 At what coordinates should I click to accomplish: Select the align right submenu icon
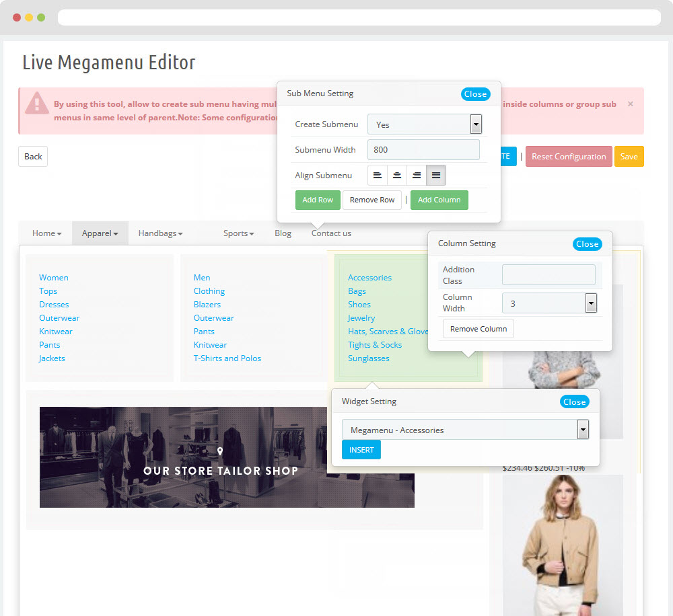(x=417, y=176)
